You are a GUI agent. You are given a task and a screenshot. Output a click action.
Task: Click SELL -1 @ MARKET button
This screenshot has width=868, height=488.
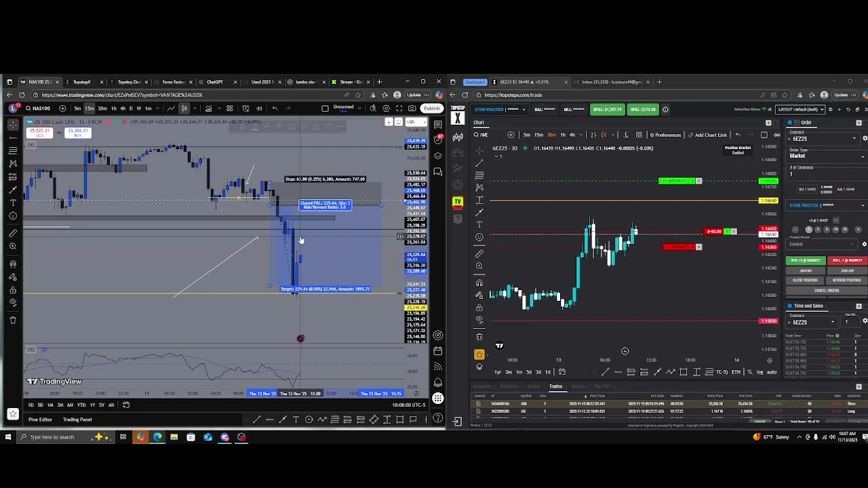[x=848, y=260]
